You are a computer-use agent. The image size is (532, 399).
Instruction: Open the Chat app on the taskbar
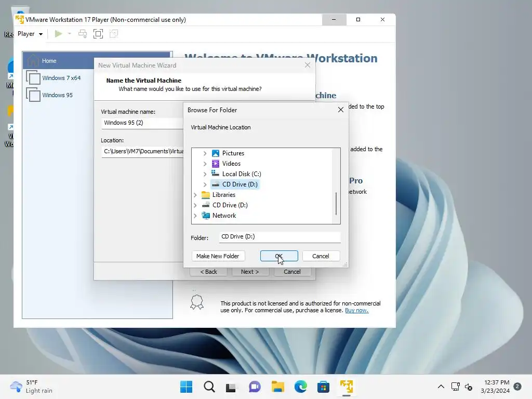tap(255, 387)
